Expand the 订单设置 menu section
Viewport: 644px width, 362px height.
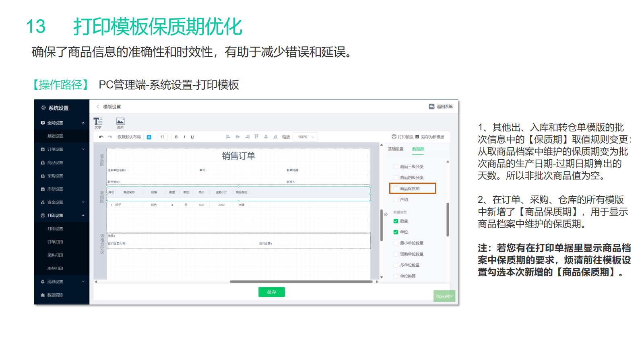[x=83, y=150]
